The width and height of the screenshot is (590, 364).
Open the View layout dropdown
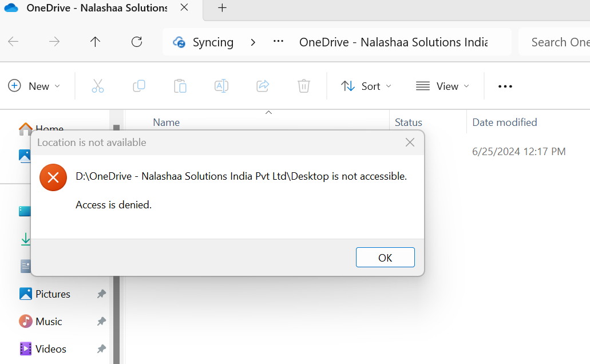click(x=442, y=86)
